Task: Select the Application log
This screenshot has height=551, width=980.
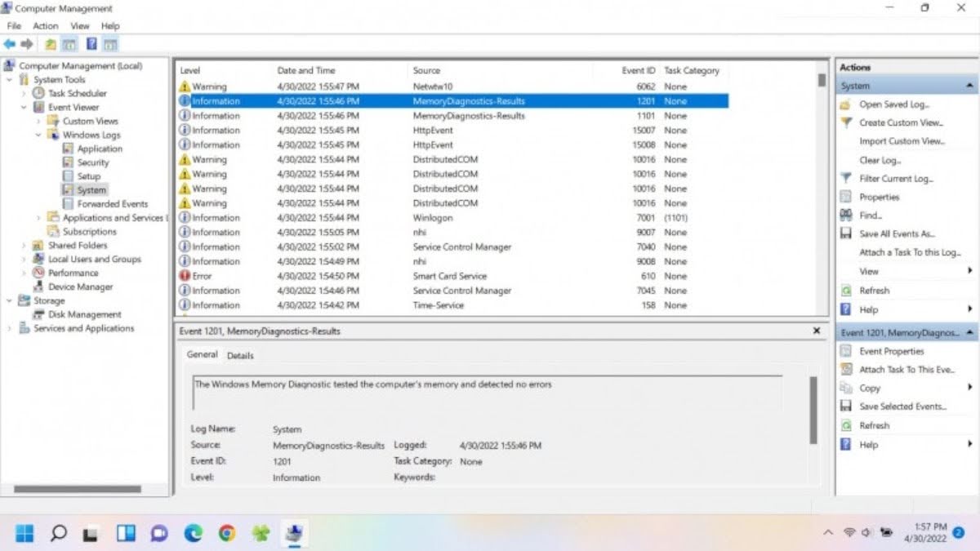Action: tap(100, 149)
